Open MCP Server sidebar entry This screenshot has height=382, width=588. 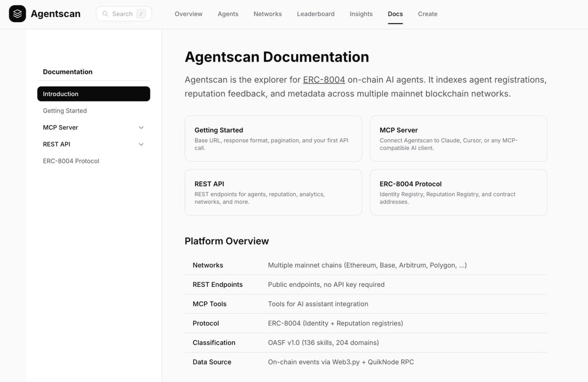61,127
